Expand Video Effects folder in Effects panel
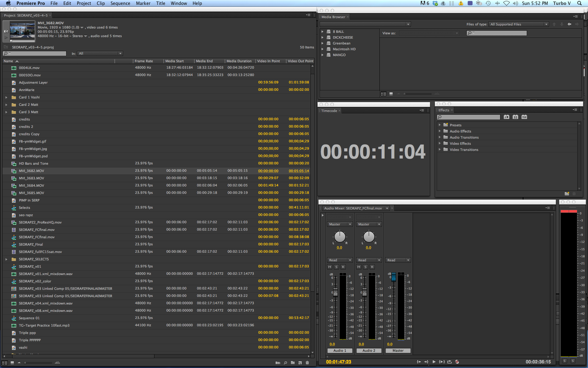This screenshot has width=588, height=368. coord(440,143)
